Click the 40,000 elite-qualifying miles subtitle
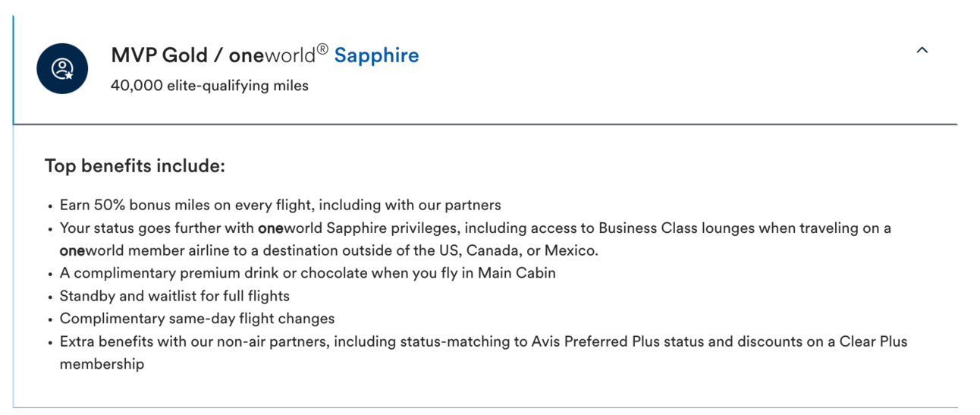The height and width of the screenshot is (415, 980). [x=209, y=86]
